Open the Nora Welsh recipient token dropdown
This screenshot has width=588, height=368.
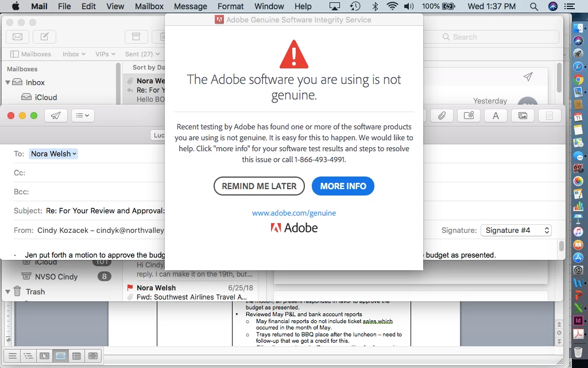point(53,154)
